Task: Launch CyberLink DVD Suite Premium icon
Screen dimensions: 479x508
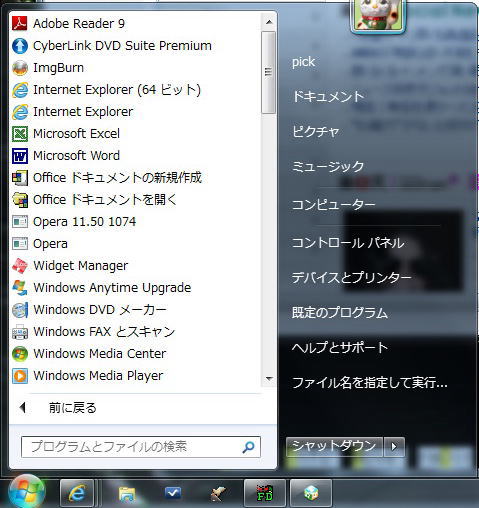Action: 20,46
